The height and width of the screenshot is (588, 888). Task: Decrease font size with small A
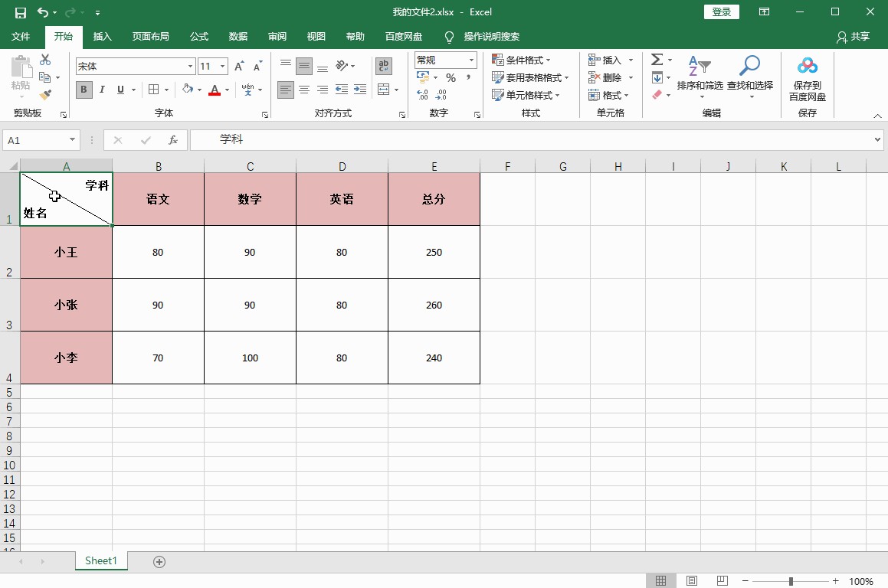coord(257,66)
